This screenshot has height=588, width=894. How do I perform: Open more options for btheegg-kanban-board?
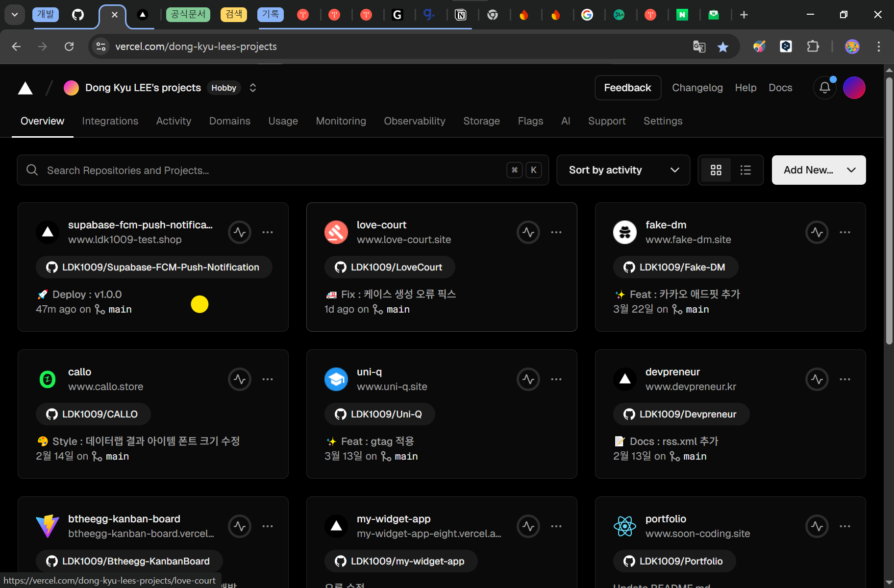[268, 526]
